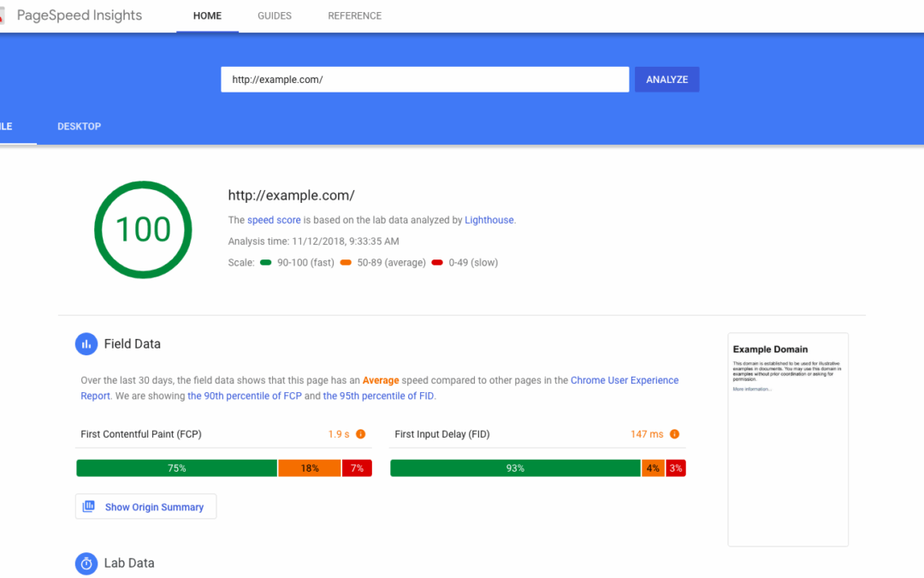Click the Field Data heading text
The height and width of the screenshot is (578, 924).
[x=132, y=344]
